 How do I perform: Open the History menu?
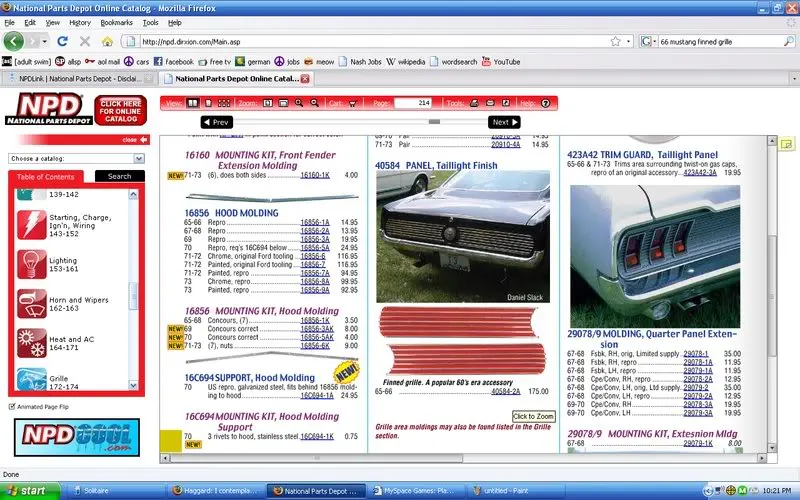click(80, 22)
